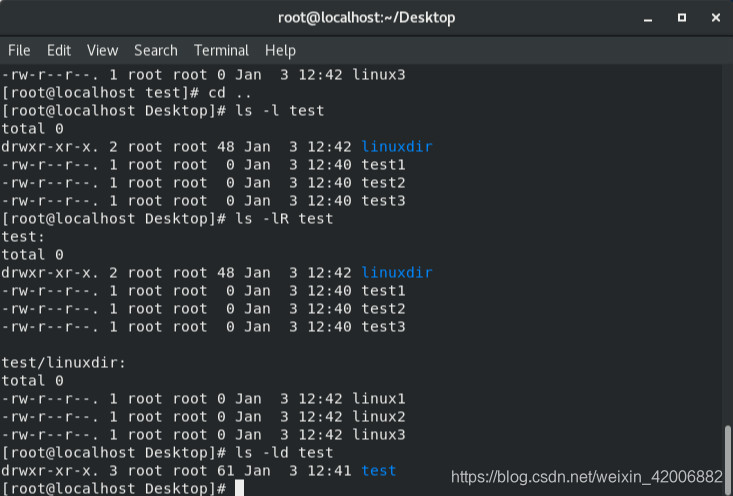Click the cursor at the last prompt
The width and height of the screenshot is (733, 496).
[239, 488]
